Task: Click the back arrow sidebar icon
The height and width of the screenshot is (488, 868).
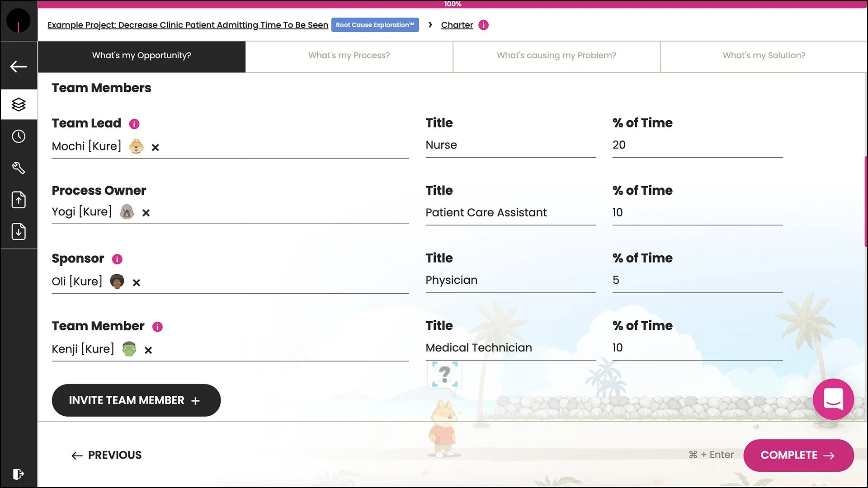Action: point(19,66)
